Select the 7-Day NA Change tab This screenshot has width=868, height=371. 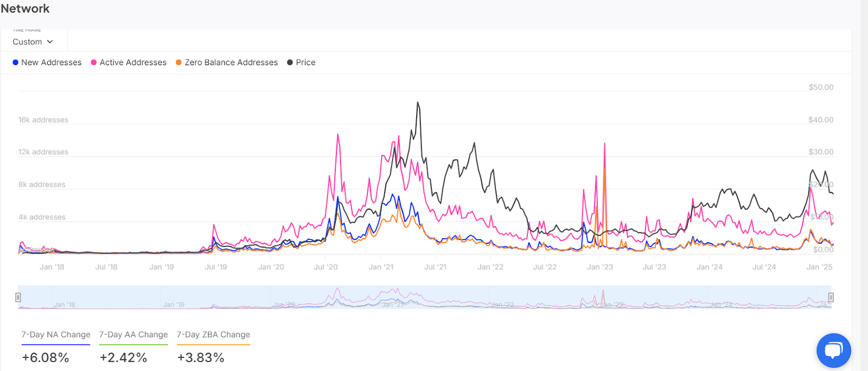point(56,335)
